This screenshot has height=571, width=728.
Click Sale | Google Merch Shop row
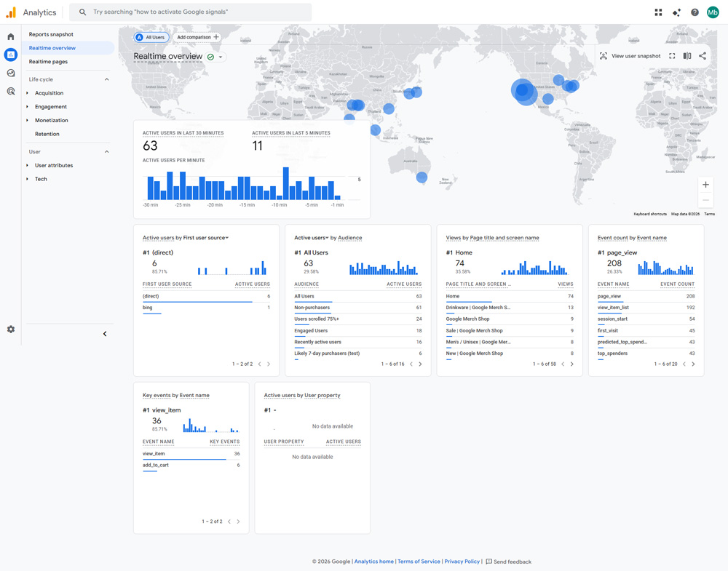pos(510,331)
